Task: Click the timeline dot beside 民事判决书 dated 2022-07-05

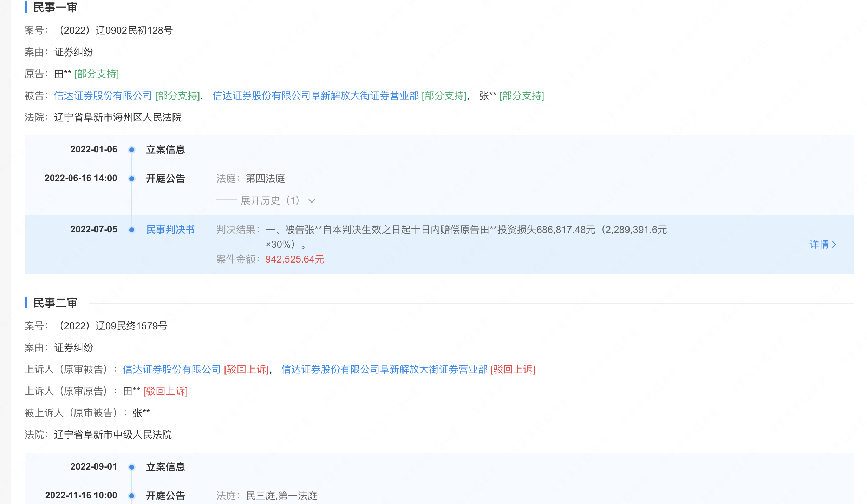Action: (x=132, y=230)
